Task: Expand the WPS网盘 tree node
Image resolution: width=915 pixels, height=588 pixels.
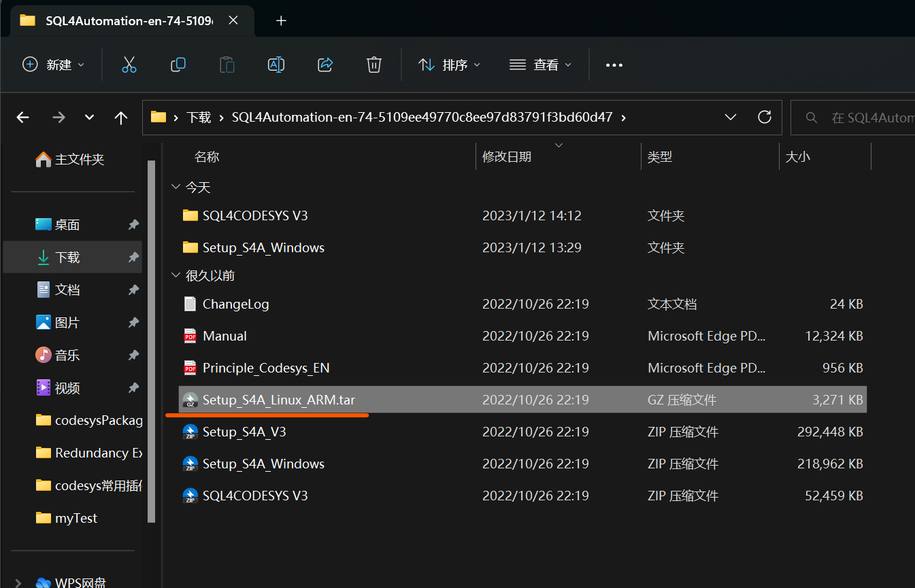Action: coord(18,583)
